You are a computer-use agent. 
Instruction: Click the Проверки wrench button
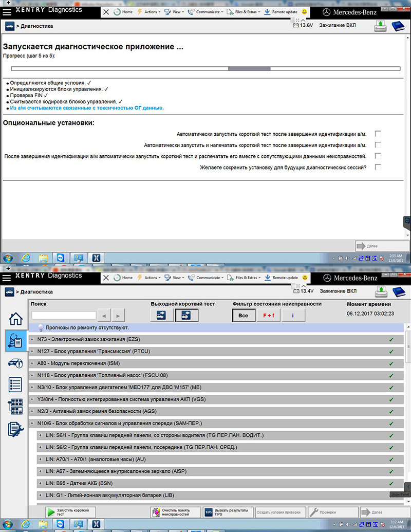pyautogui.click(x=333, y=512)
